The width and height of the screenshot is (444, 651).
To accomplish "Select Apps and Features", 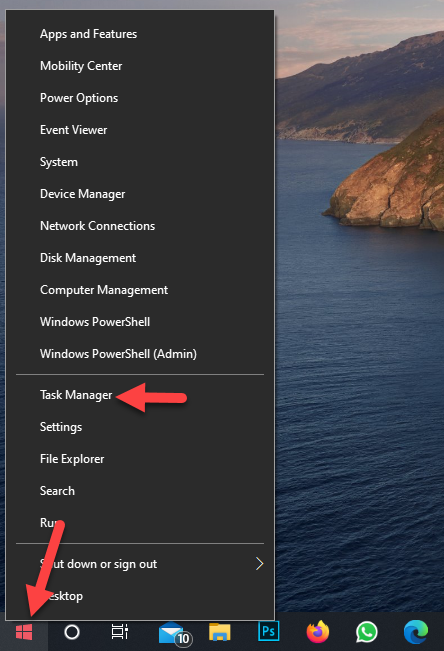I will 88,34.
